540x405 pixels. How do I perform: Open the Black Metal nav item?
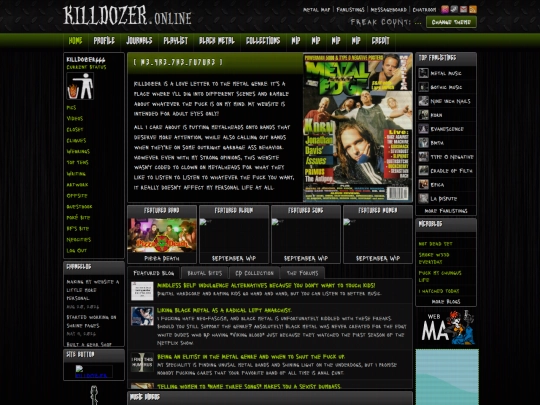pyautogui.click(x=217, y=41)
